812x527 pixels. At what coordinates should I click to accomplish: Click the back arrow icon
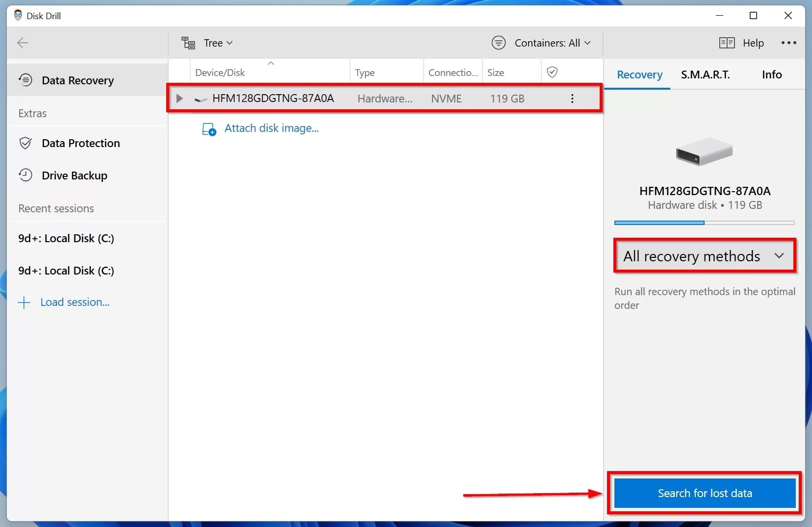pos(23,43)
